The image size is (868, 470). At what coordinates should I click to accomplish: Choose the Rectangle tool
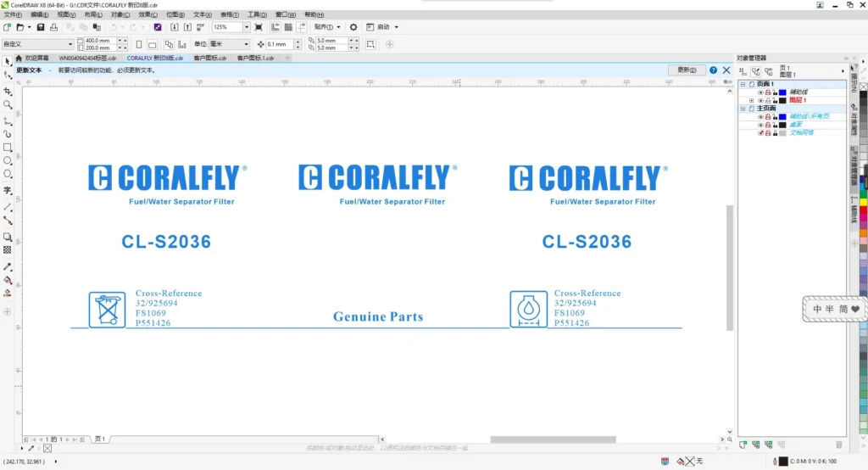click(x=7, y=148)
